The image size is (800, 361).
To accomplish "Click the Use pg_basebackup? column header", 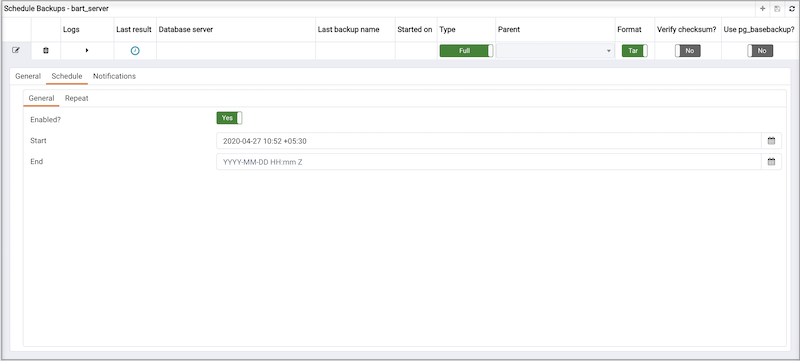I will pos(759,30).
